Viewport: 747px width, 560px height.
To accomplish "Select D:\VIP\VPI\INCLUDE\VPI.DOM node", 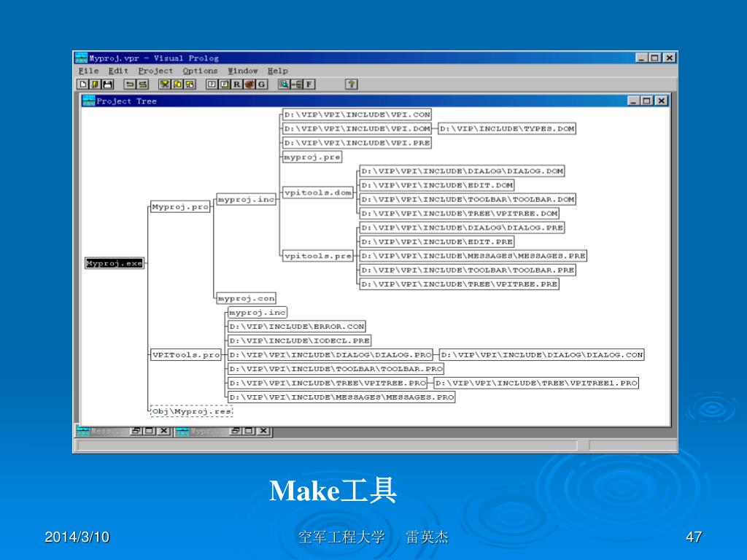I will tap(357, 128).
